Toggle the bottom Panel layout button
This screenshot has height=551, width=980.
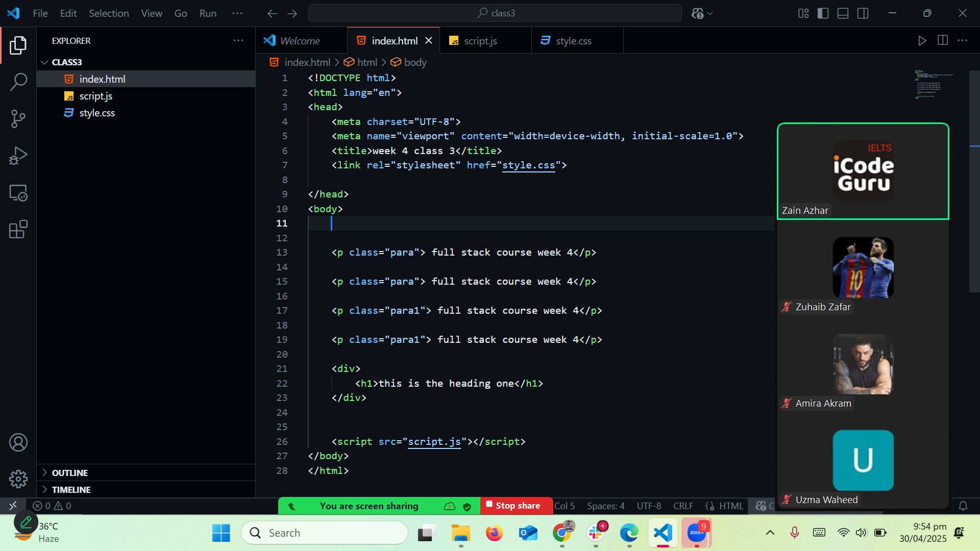tap(843, 13)
